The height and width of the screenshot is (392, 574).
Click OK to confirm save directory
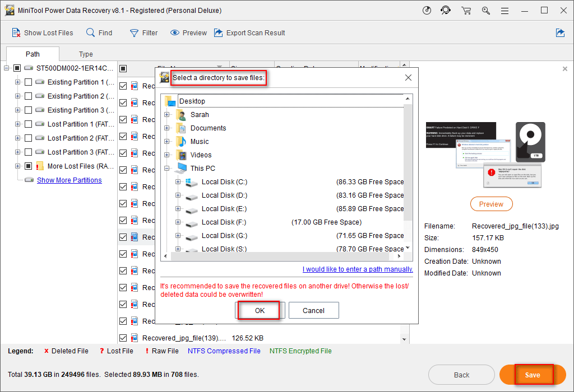(x=260, y=310)
